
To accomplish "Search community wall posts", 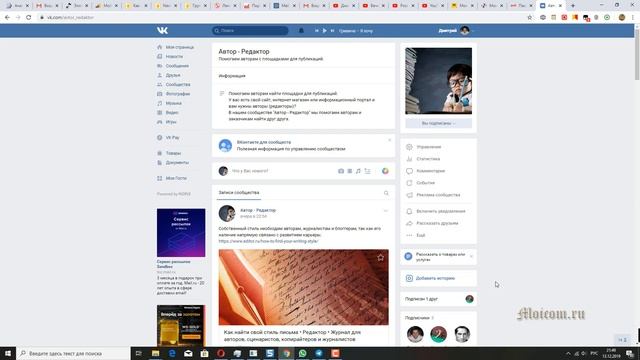I will (x=386, y=193).
